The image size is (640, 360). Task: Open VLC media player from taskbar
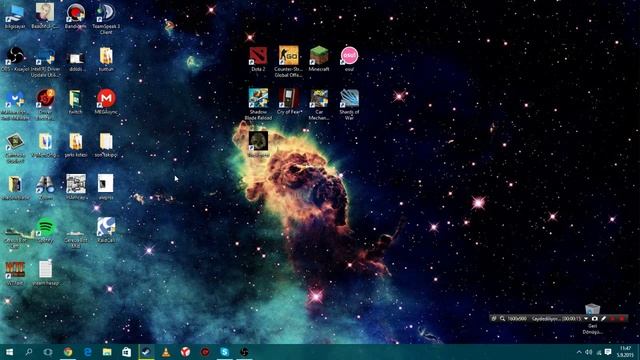(166, 352)
